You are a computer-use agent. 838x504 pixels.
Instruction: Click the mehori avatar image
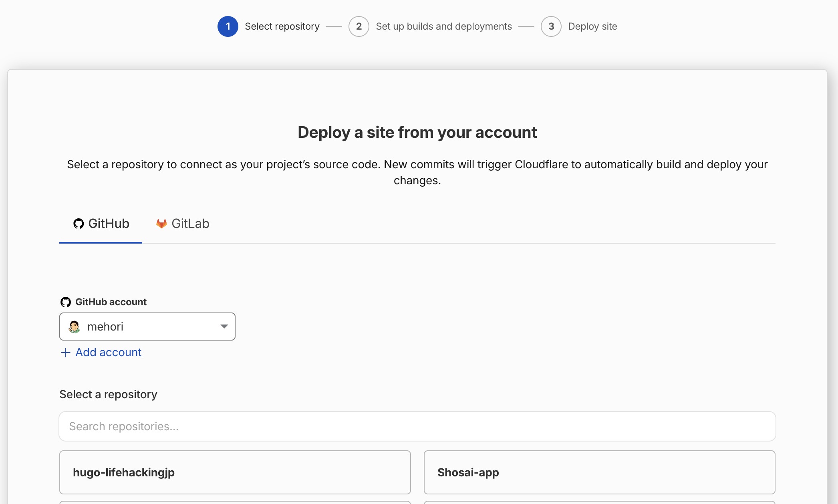pos(75,327)
